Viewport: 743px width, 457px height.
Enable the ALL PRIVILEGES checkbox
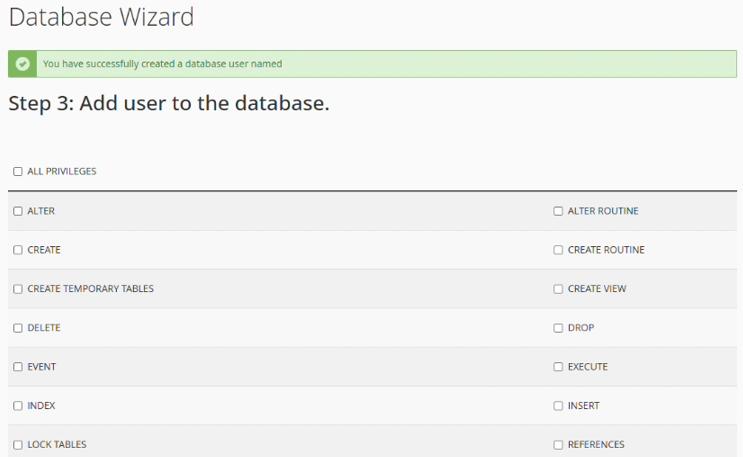[18, 172]
